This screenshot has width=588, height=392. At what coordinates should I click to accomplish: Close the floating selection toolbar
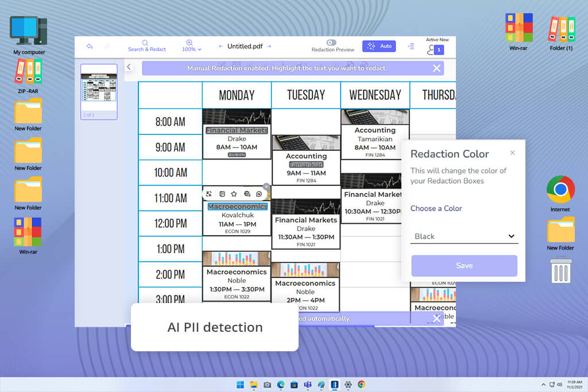266,187
